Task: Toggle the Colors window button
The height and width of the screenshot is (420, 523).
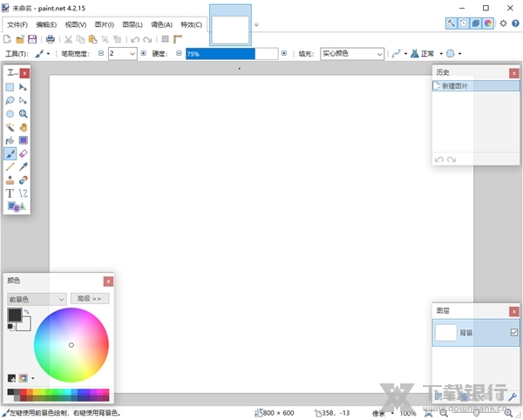Action: 488,24
